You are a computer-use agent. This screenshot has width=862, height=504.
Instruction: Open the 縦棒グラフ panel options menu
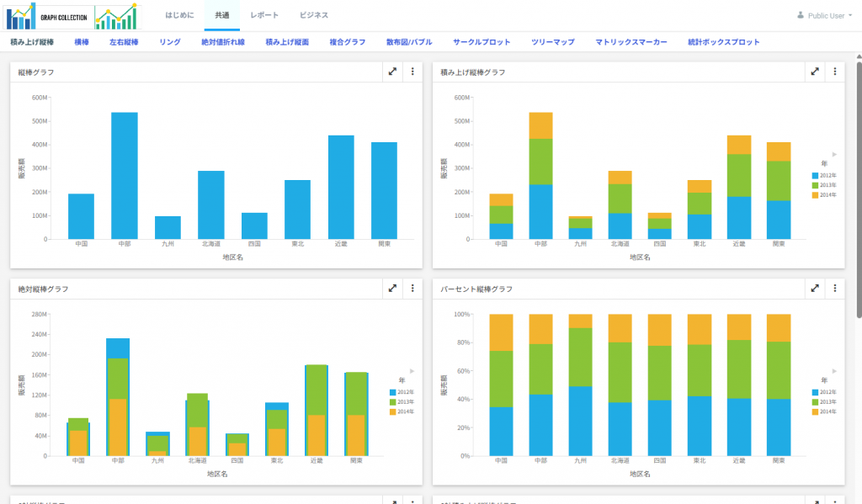412,72
